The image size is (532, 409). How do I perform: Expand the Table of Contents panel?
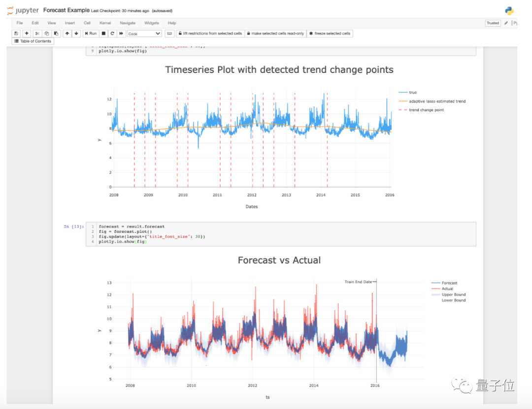(x=33, y=41)
